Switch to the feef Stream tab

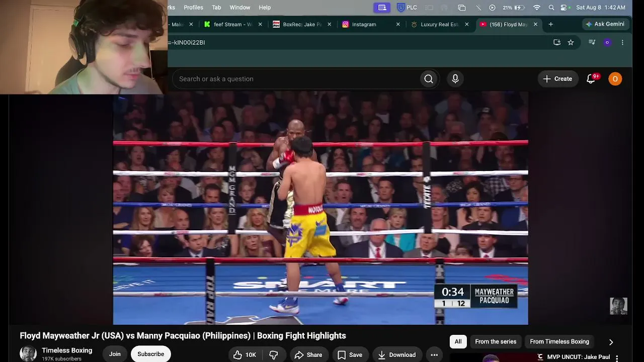point(233,24)
